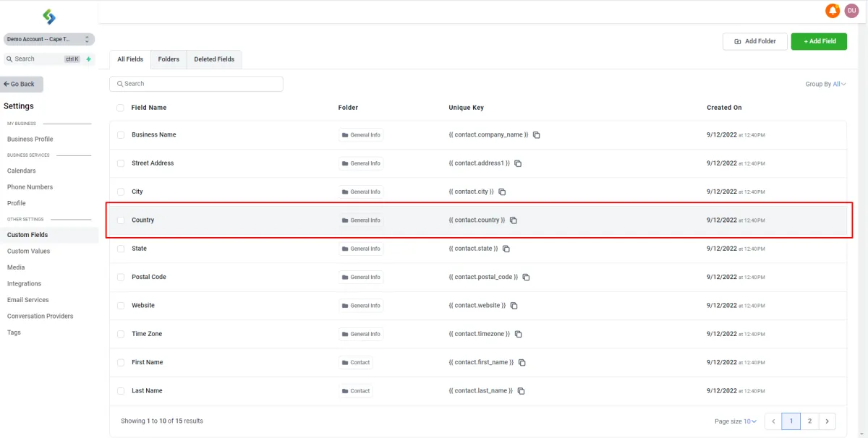This screenshot has height=438, width=868.
Task: Open Business Profile settings
Action: tap(30, 139)
